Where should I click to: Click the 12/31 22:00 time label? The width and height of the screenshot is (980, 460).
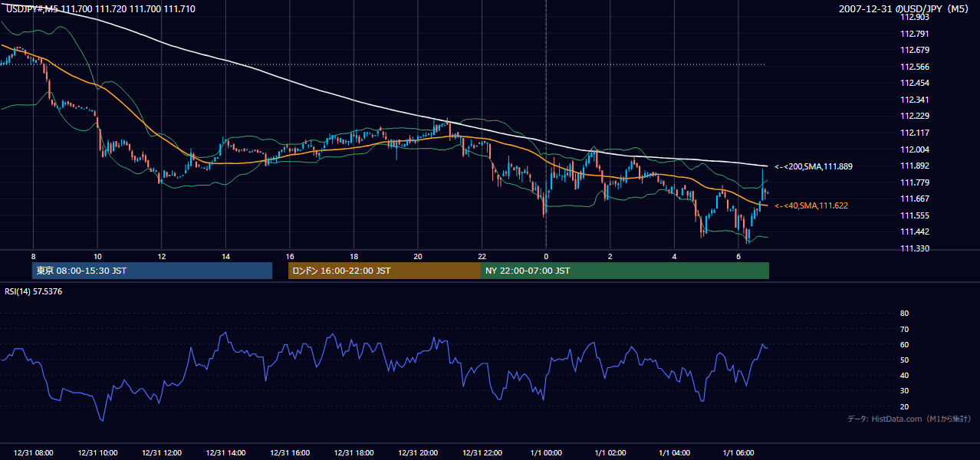coord(482,453)
